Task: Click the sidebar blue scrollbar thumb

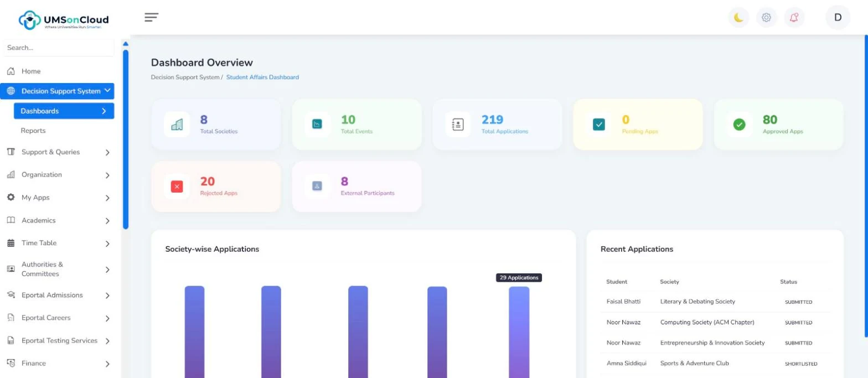Action: pyautogui.click(x=126, y=139)
